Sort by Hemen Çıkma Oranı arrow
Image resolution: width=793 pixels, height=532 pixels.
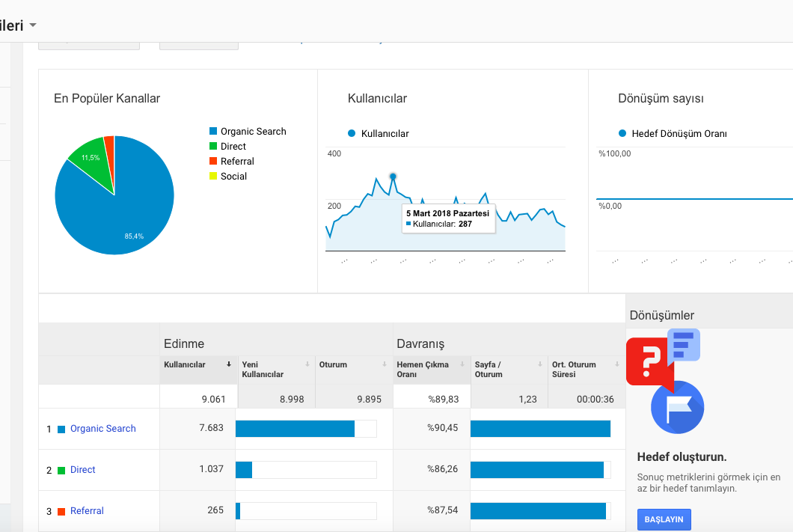[462, 364]
